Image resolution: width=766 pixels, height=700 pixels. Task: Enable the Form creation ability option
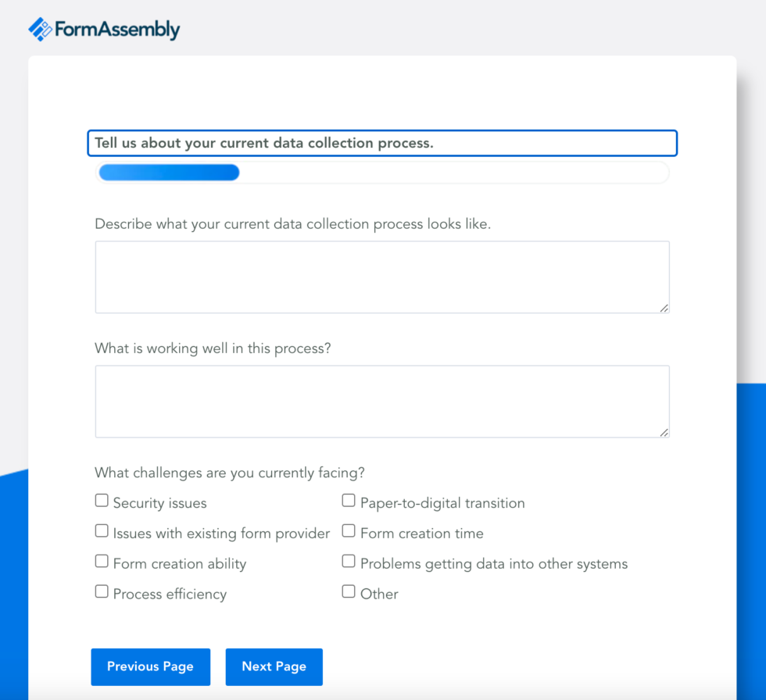tap(102, 560)
